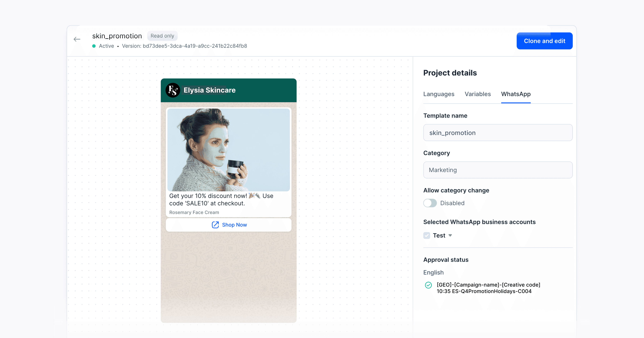Click the Read only badge
The height and width of the screenshot is (338, 644).
point(162,36)
